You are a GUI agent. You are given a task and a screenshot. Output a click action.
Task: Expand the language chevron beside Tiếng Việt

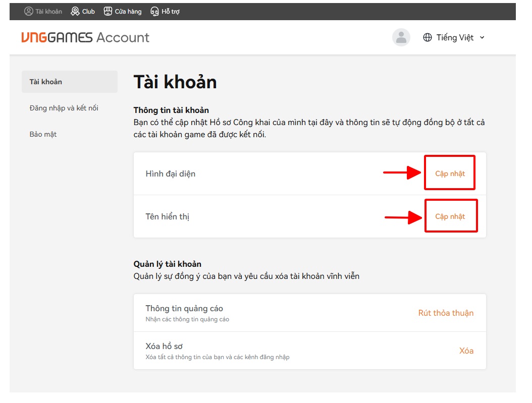482,37
